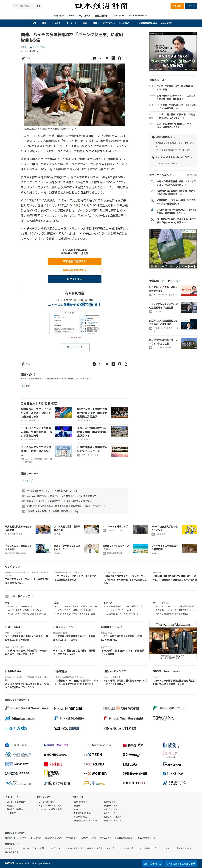Click the 無料会員に登録する button
Viewport: 202px width, 868px height.
[x=75, y=270]
